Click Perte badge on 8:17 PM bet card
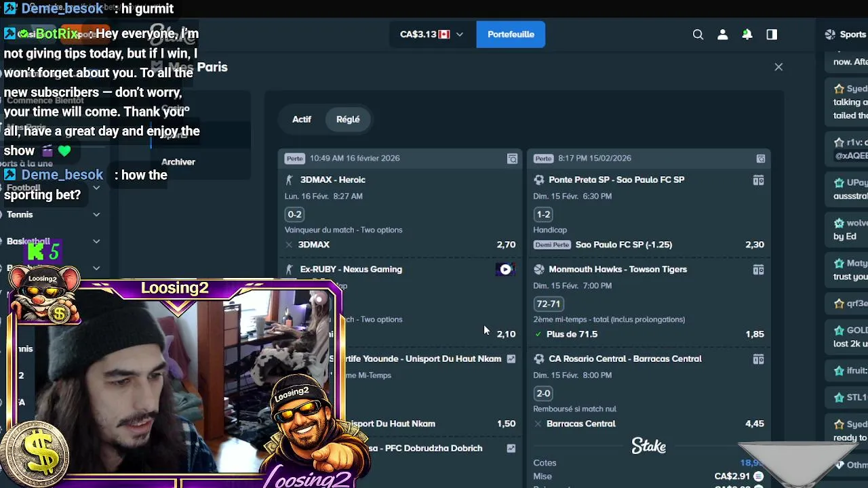868x488 pixels. click(x=543, y=159)
